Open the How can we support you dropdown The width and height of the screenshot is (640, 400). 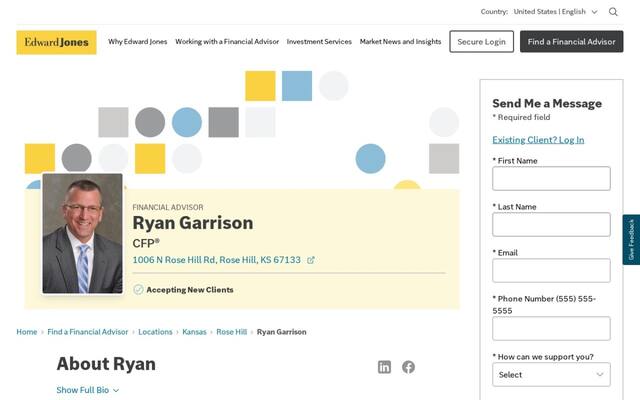pyautogui.click(x=551, y=374)
